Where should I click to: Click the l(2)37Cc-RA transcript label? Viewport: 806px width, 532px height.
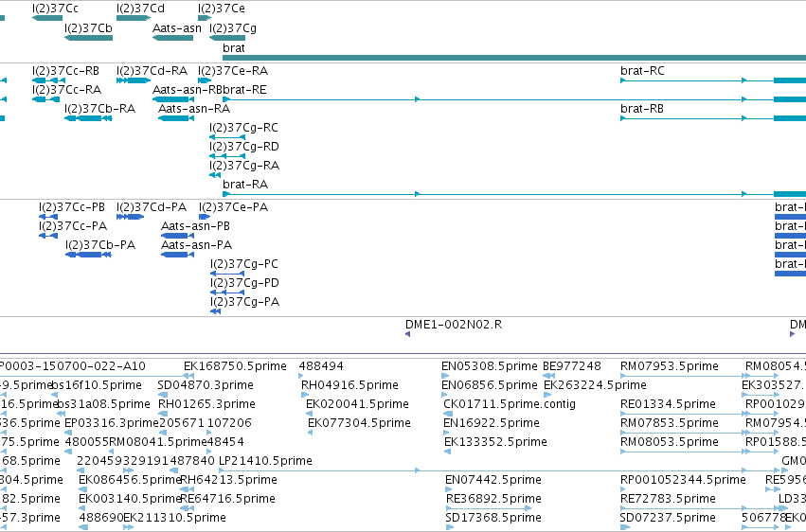[67, 89]
